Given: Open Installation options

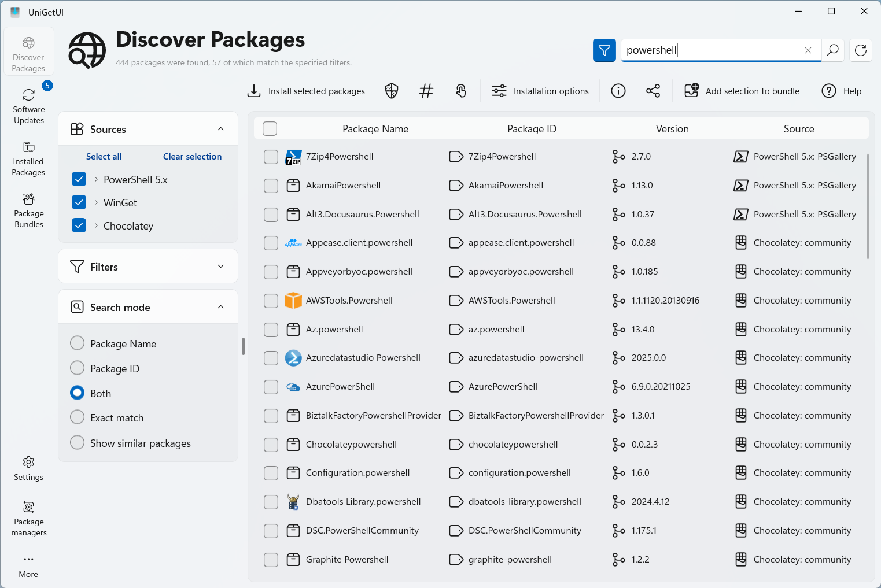Looking at the screenshot, I should coord(540,91).
